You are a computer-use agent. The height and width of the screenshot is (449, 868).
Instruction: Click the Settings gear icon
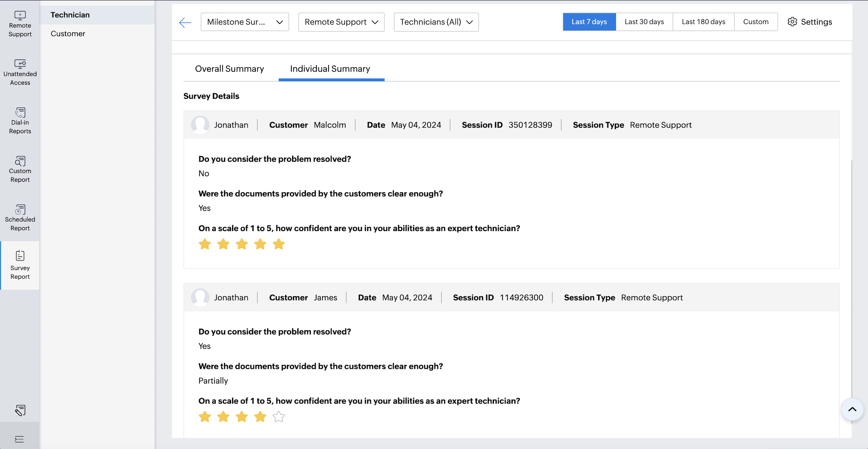tap(792, 22)
